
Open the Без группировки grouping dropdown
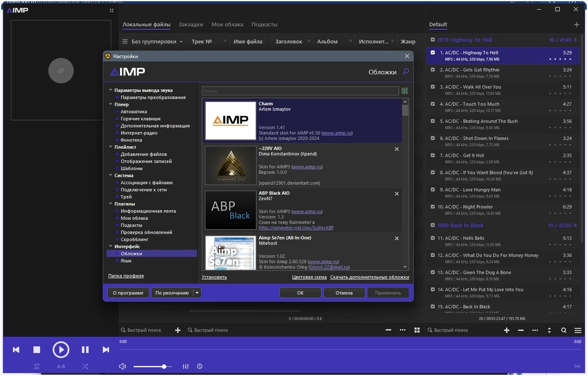tap(152, 42)
